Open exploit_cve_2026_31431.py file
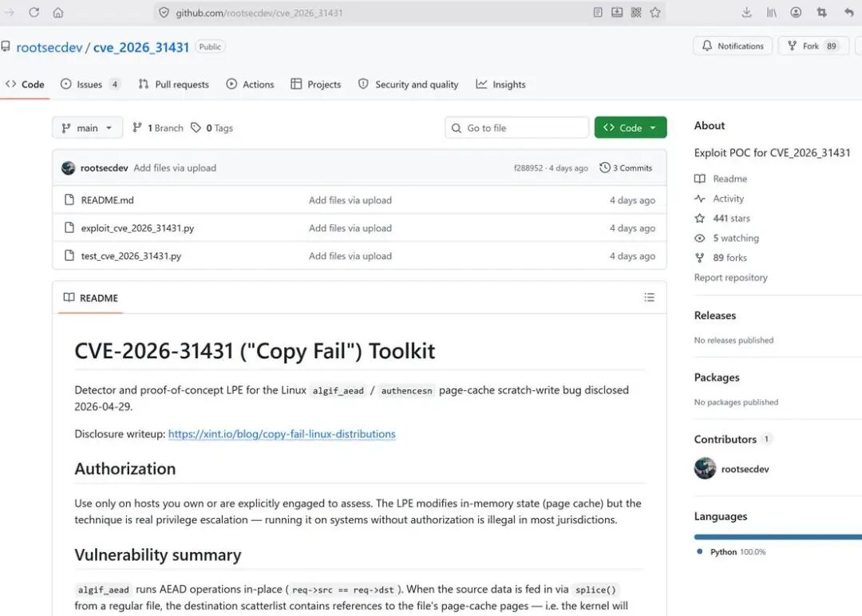This screenshot has width=862, height=616. coord(137,228)
